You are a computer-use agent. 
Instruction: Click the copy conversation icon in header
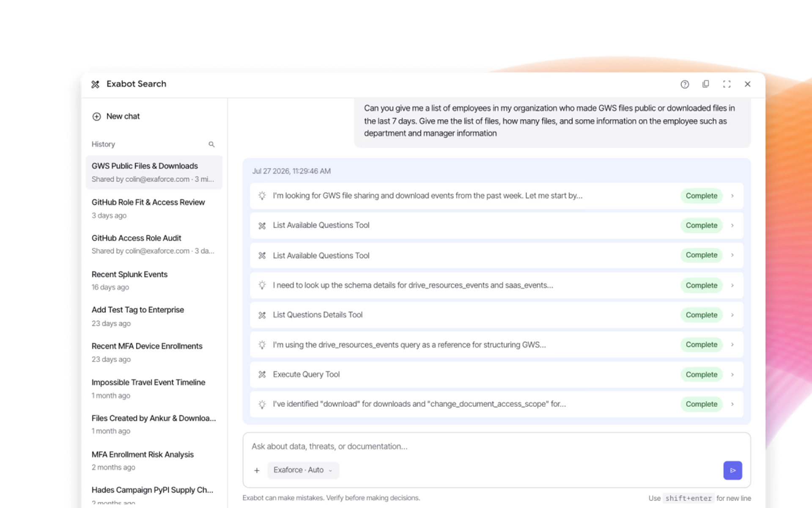(705, 84)
